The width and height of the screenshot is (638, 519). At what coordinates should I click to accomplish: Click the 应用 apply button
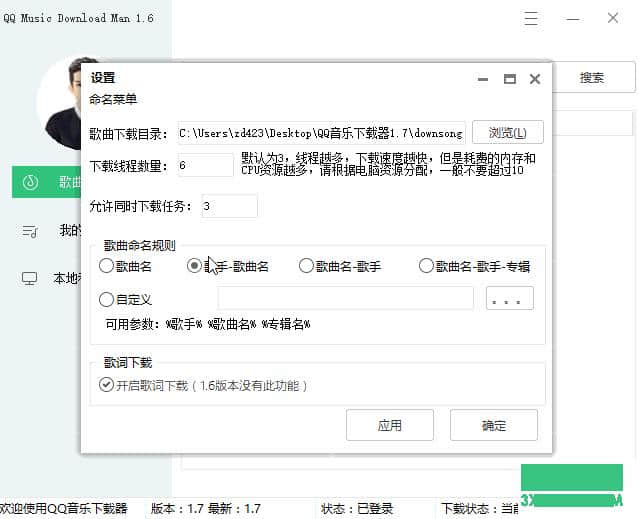[389, 425]
